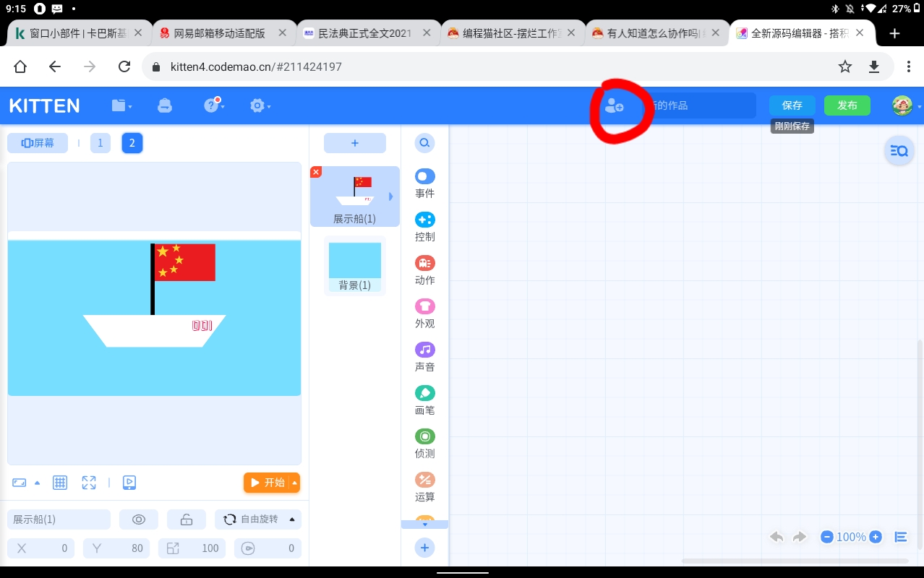Zoom in workspace with plus icon

point(876,537)
